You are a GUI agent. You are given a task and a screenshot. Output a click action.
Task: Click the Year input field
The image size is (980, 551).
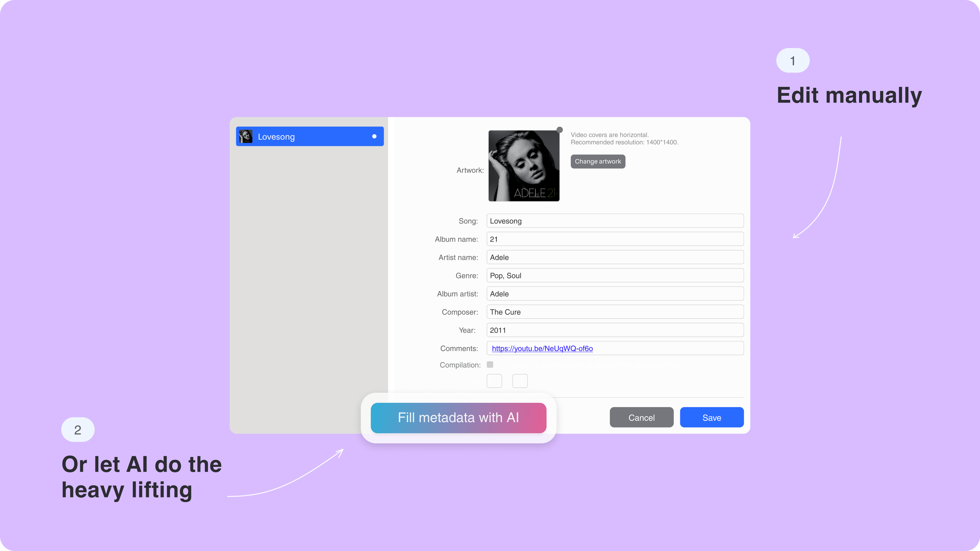(x=614, y=330)
